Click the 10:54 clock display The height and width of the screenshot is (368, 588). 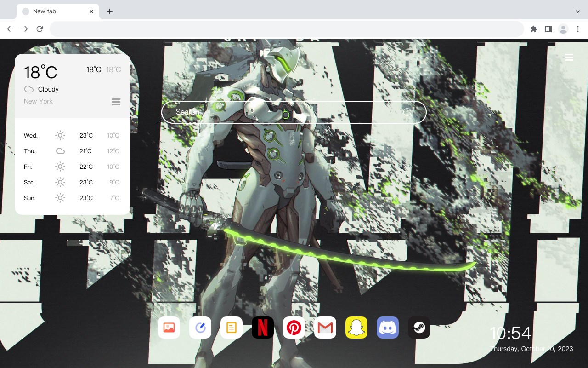point(510,333)
